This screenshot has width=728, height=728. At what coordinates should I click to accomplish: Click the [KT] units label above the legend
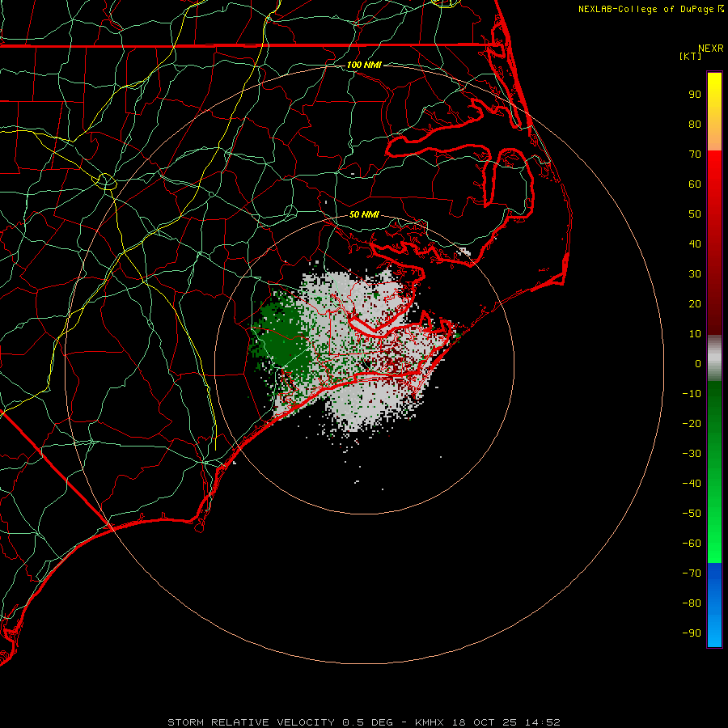pos(691,56)
